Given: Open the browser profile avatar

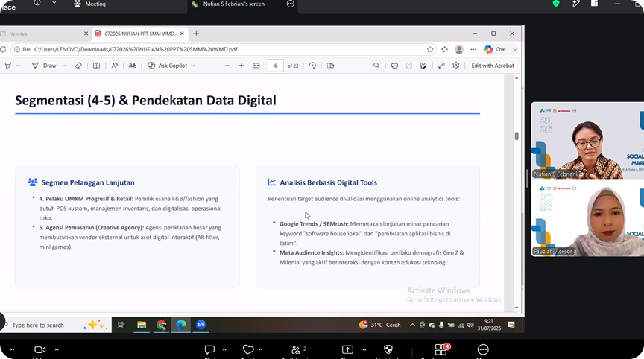Looking at the screenshot, I should (x=459, y=49).
